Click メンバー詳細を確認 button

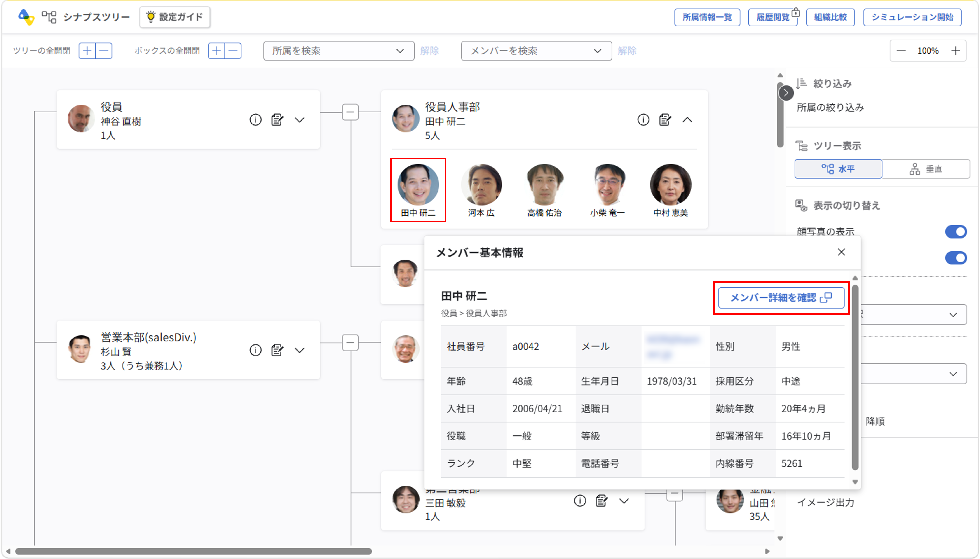point(781,297)
